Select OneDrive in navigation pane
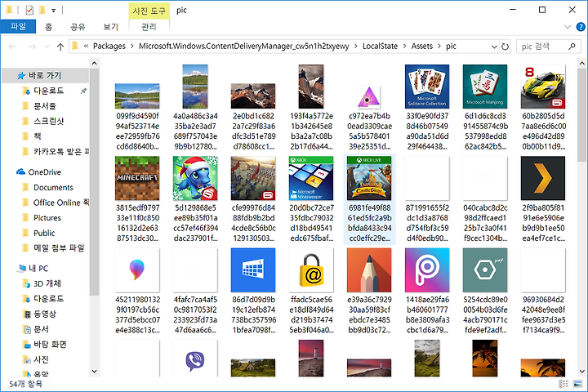 pyautogui.click(x=45, y=172)
